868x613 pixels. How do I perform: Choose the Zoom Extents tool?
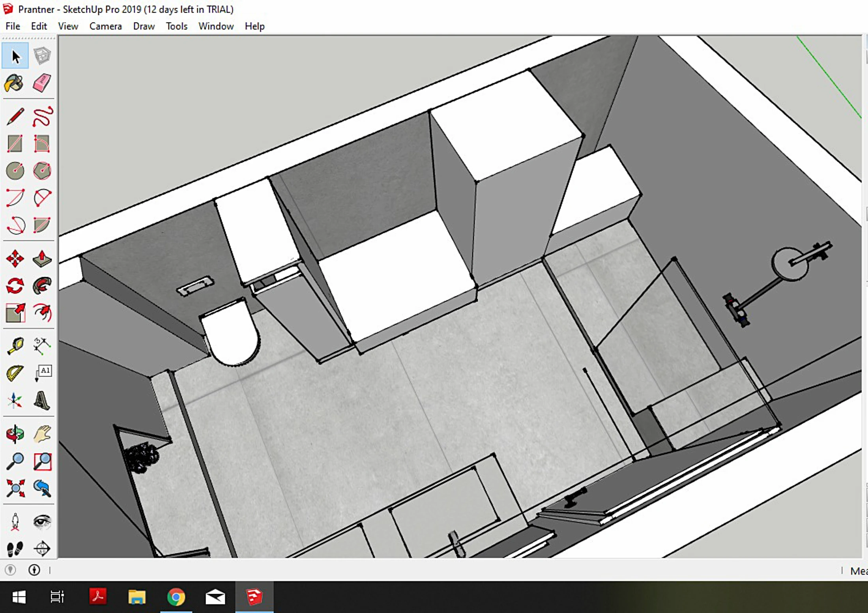point(15,488)
